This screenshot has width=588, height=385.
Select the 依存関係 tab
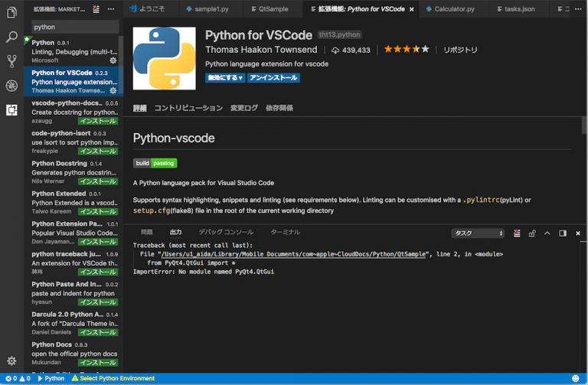click(x=279, y=108)
